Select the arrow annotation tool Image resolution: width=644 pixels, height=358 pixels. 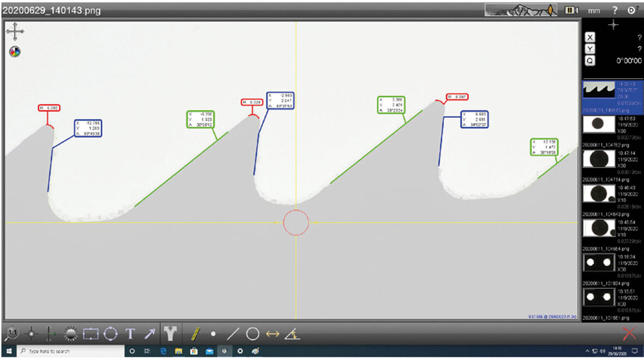pyautogui.click(x=149, y=334)
